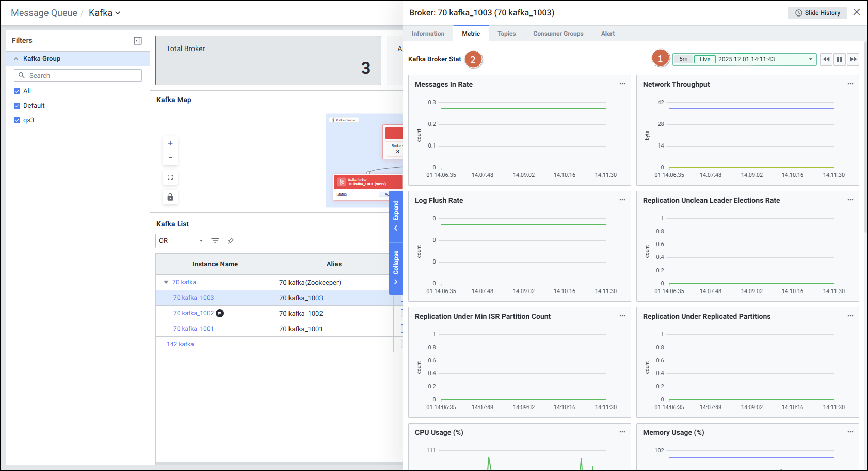Toggle the qs3 group checkbox

tap(17, 120)
